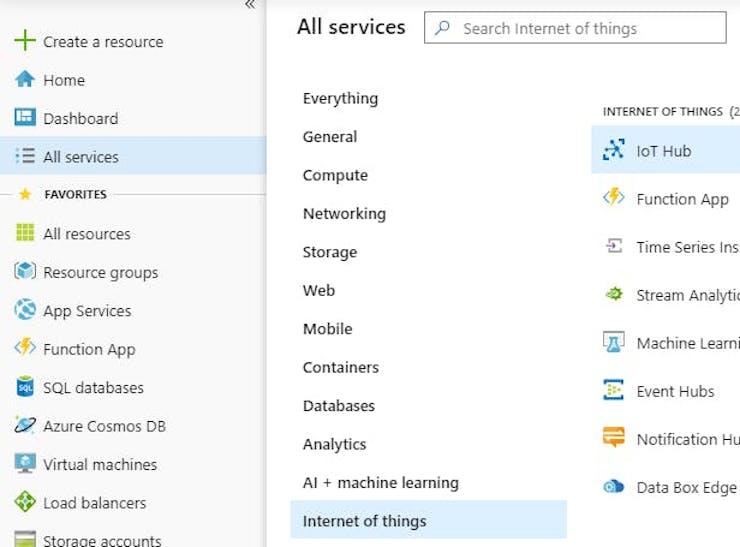The width and height of the screenshot is (740, 547).
Task: Open Virtual machines favorite
Action: click(x=100, y=464)
